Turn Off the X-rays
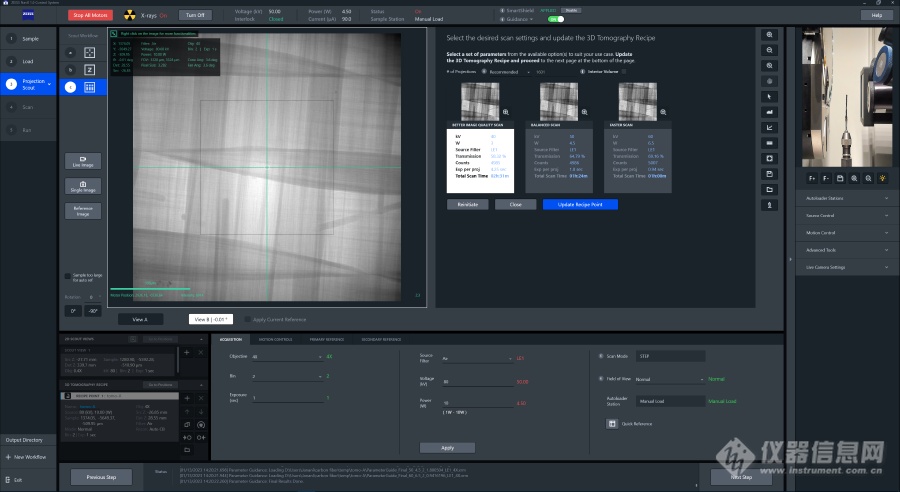This screenshot has width=900, height=492. [195, 15]
